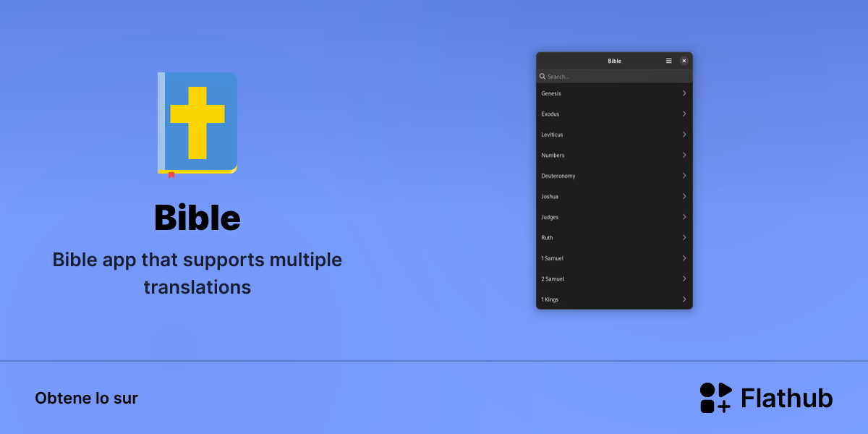Click the app description text
Viewport: 868px width, 434px height.
(197, 273)
